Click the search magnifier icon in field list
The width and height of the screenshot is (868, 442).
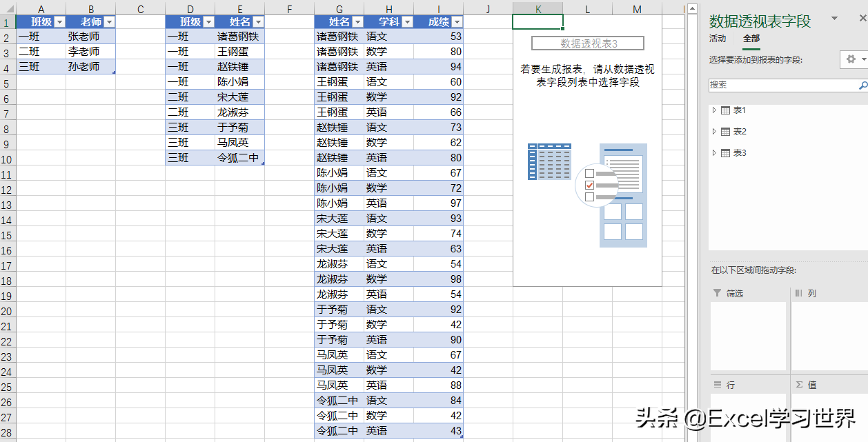pyautogui.click(x=862, y=86)
